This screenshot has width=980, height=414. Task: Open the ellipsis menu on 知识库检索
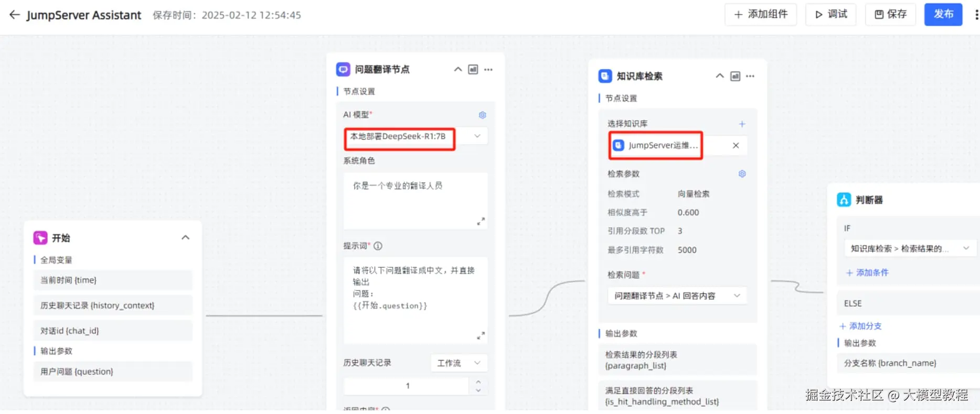click(750, 76)
